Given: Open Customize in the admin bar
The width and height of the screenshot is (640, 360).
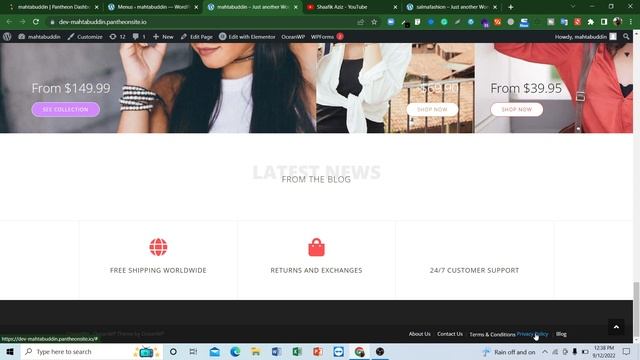Looking at the screenshot, I should (x=85, y=37).
